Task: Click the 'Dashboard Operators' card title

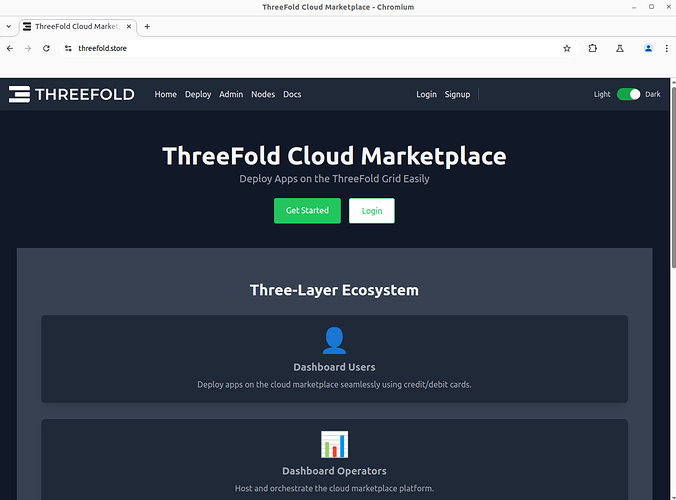Action: 334,471
